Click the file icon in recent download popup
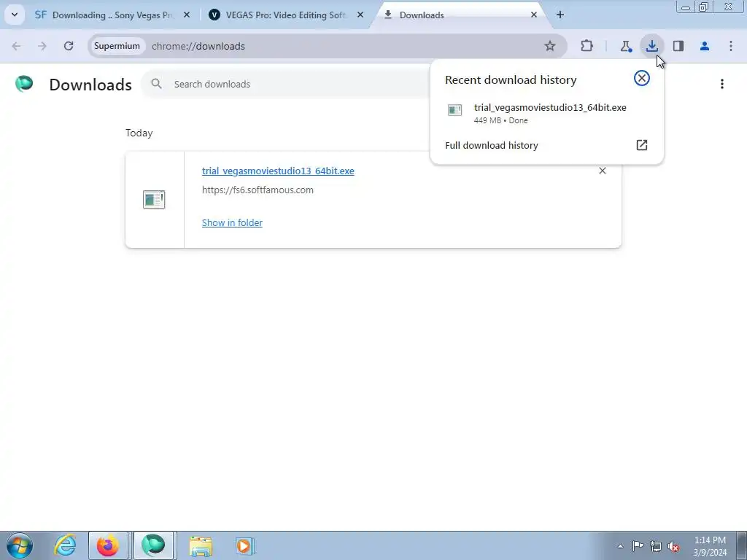The height and width of the screenshot is (560, 747). click(x=455, y=110)
